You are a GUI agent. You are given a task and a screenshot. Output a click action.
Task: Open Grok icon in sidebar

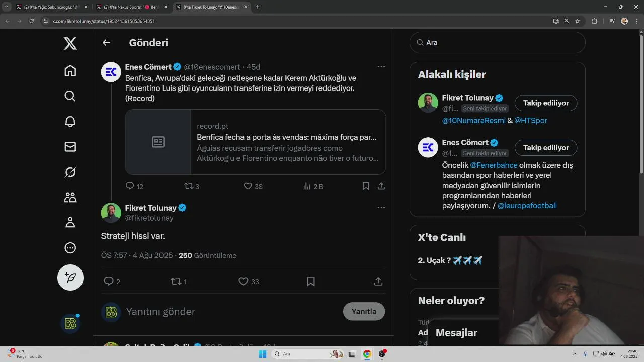coord(70,172)
